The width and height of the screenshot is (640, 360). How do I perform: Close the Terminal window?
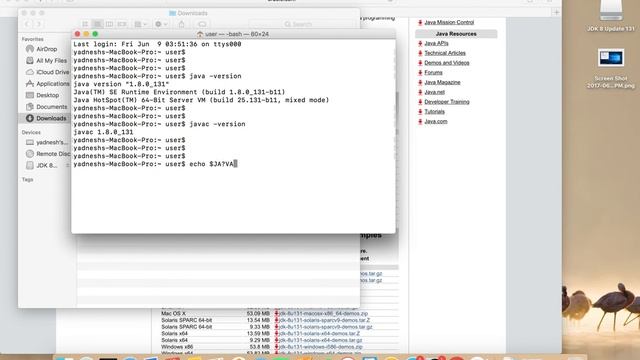[78, 34]
